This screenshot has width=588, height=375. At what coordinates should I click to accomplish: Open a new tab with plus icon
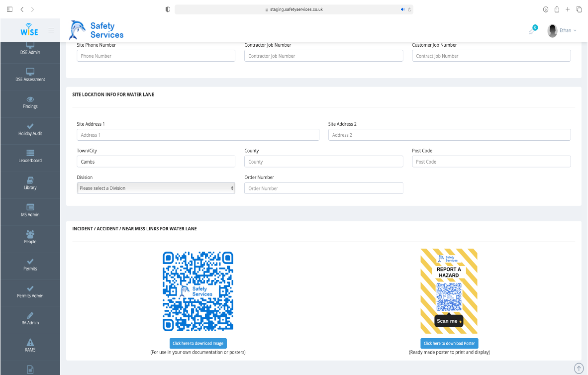[x=568, y=9]
